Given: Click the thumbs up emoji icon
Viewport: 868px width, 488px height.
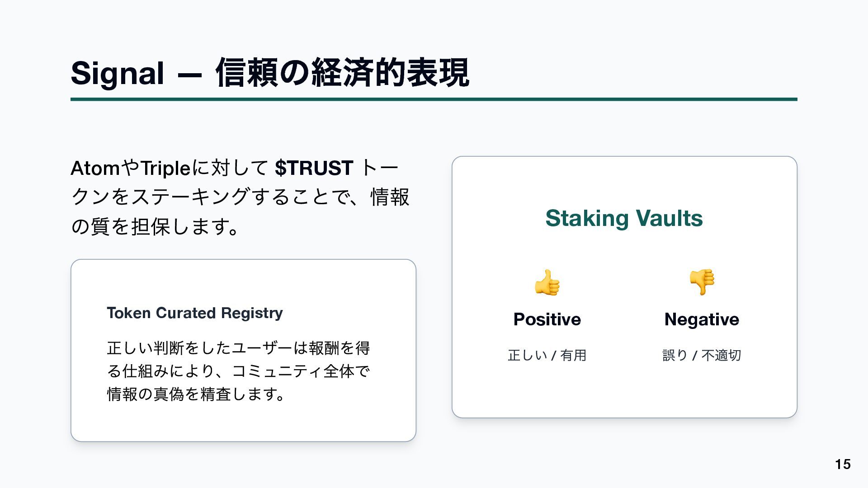Looking at the screenshot, I should [547, 282].
